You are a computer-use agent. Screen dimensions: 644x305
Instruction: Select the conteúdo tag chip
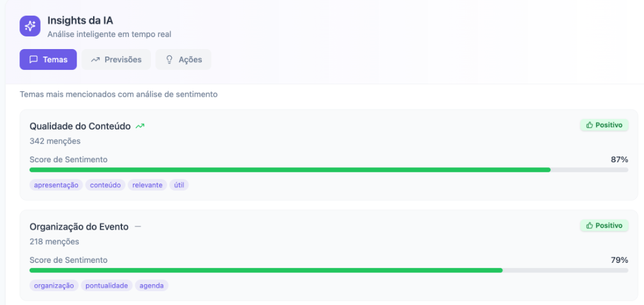105,185
